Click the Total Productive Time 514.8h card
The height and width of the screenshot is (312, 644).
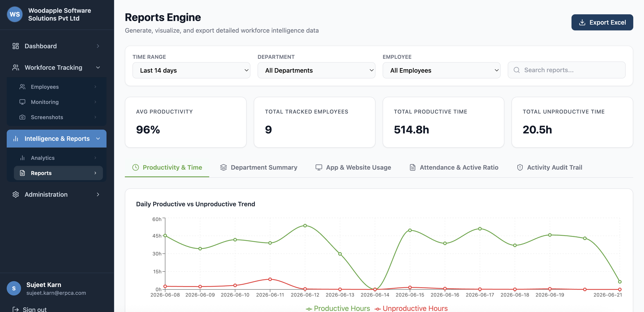[x=443, y=122]
